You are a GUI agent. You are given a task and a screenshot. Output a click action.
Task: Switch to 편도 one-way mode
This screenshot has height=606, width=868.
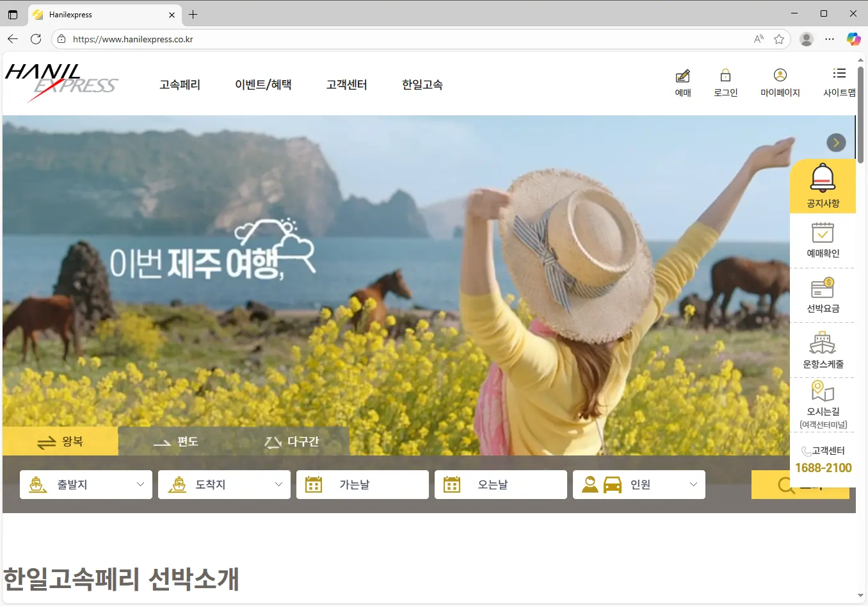(x=175, y=441)
